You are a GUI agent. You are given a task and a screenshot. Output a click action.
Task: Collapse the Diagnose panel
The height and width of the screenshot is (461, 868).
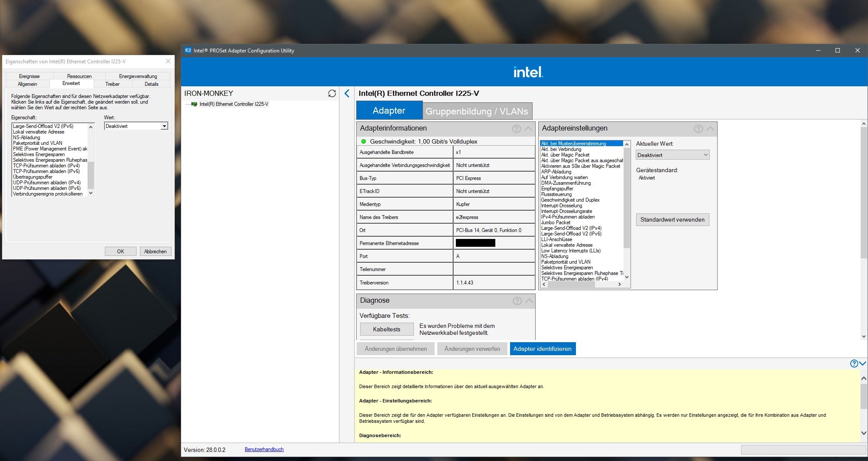(x=529, y=301)
